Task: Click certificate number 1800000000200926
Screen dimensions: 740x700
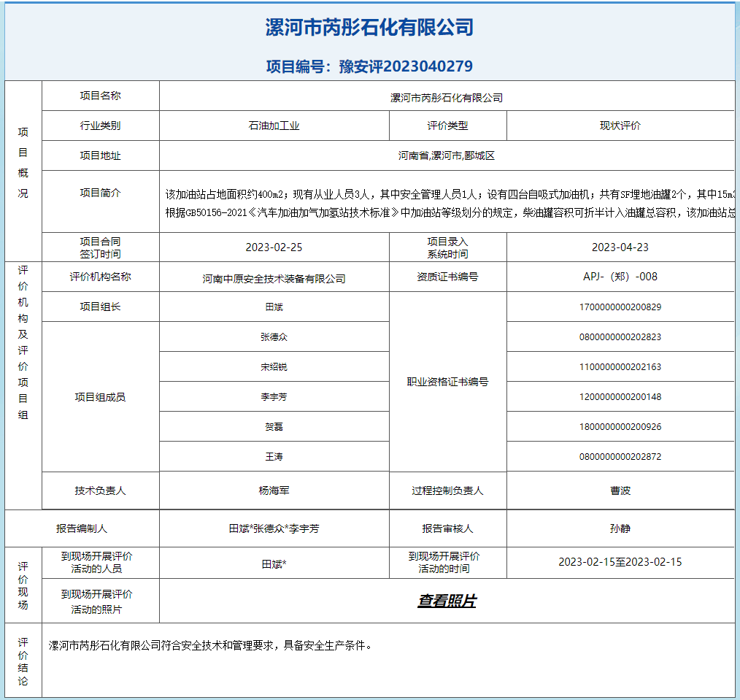Action: 620,427
